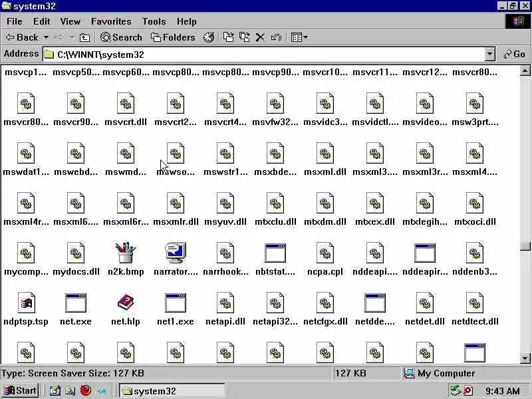Click the msxmlr.dll file name
Image resolution: width=532 pixels, height=399 pixels.
[176, 222]
